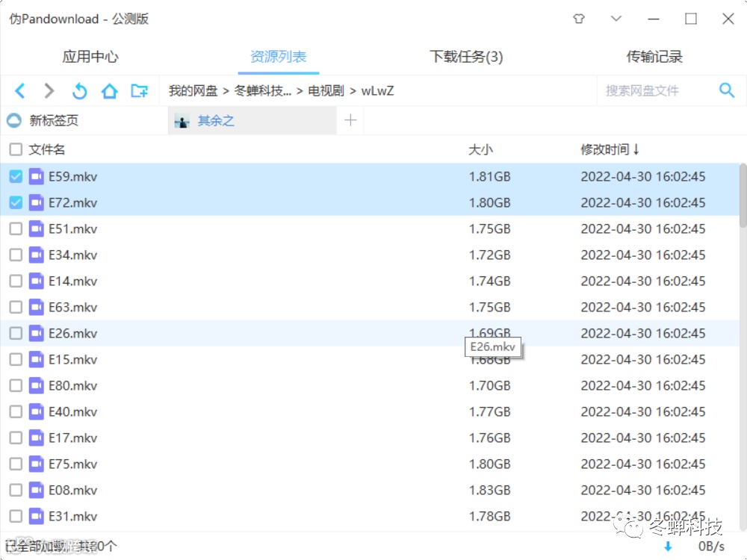Check the E34.mkv checkbox
This screenshot has height=560, width=747.
click(x=16, y=255)
